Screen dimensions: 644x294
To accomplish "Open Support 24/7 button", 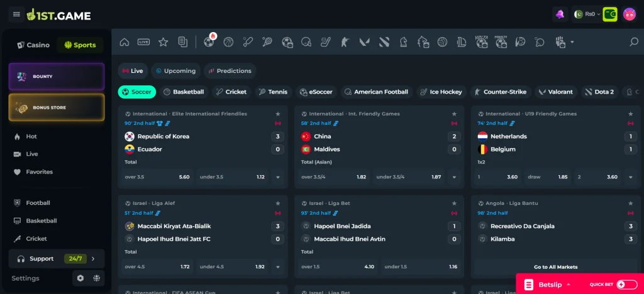I will click(x=57, y=259).
